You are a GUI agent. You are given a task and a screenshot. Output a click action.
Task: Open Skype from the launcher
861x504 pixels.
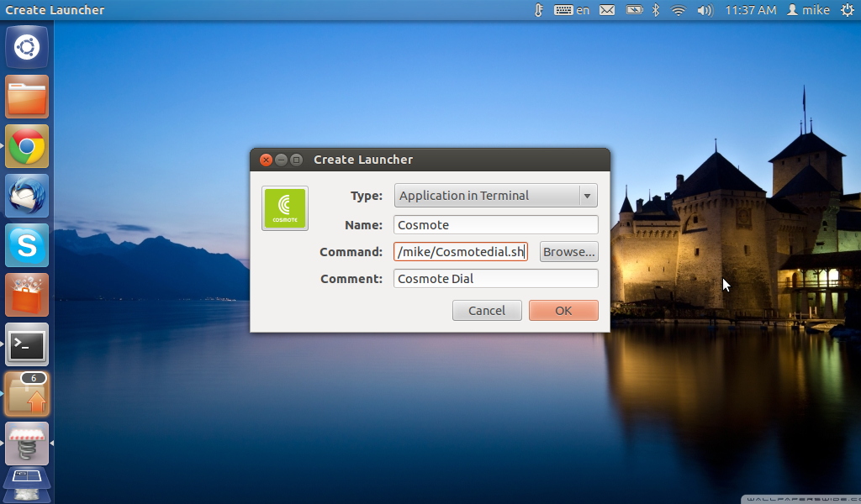[27, 245]
